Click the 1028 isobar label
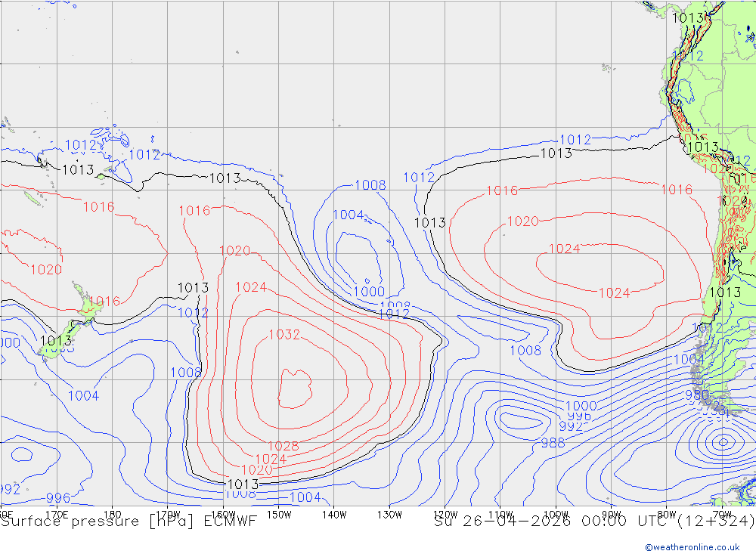 (x=283, y=446)
